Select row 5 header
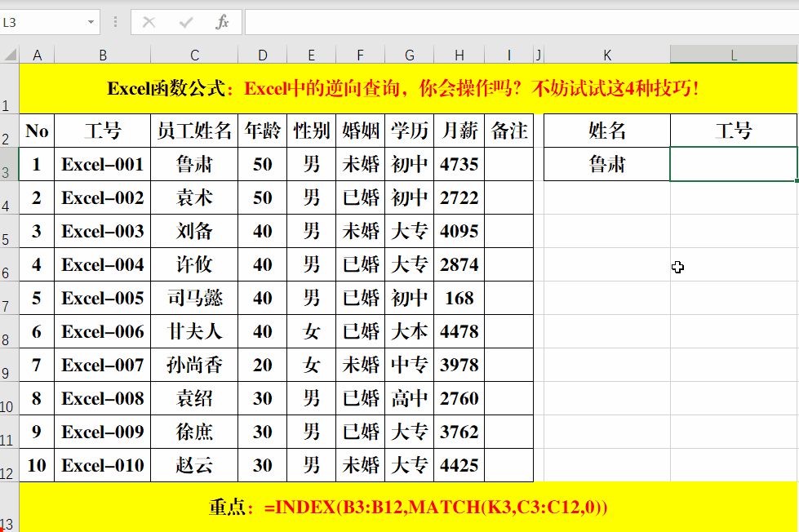Viewport: 799px width, 532px height. 9,232
